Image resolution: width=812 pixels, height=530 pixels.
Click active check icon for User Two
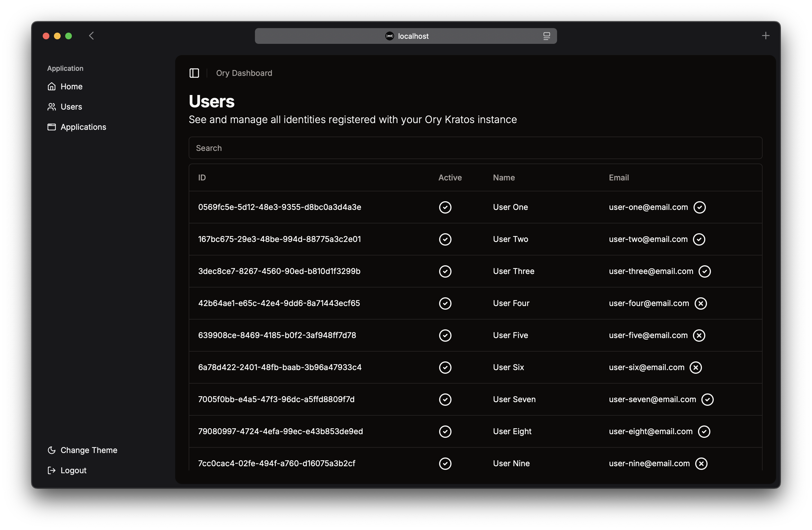(x=445, y=239)
